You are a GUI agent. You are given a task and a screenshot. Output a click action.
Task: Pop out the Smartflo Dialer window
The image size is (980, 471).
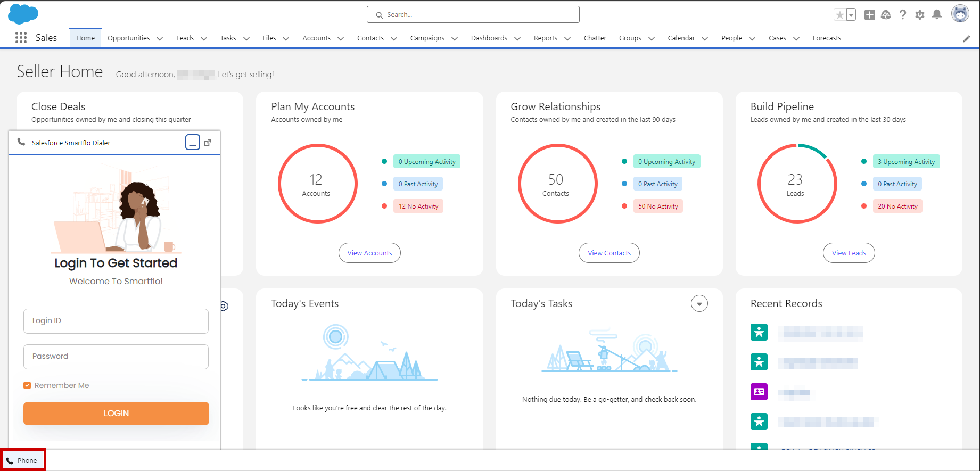point(208,142)
